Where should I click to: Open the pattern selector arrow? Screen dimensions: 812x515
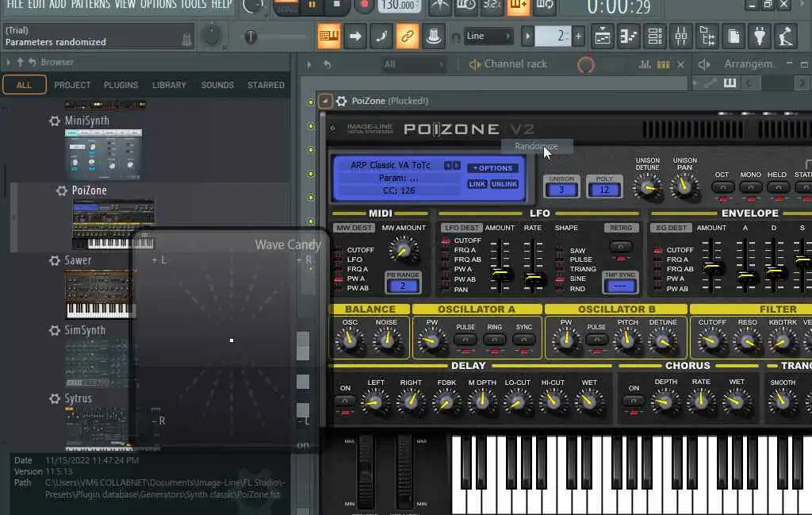[x=527, y=37]
